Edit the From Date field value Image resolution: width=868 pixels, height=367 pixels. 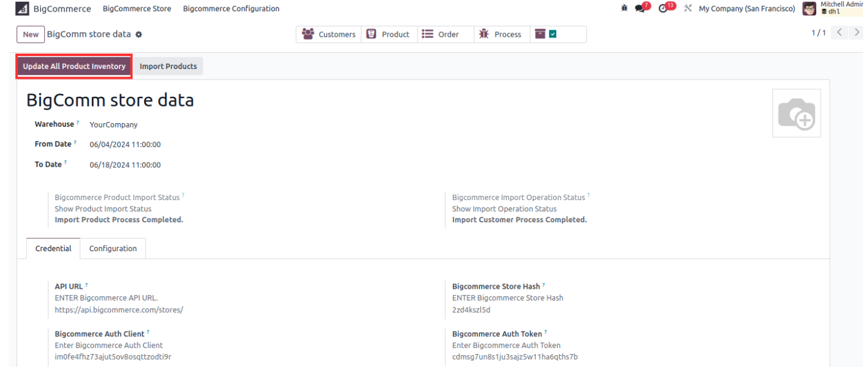click(125, 145)
